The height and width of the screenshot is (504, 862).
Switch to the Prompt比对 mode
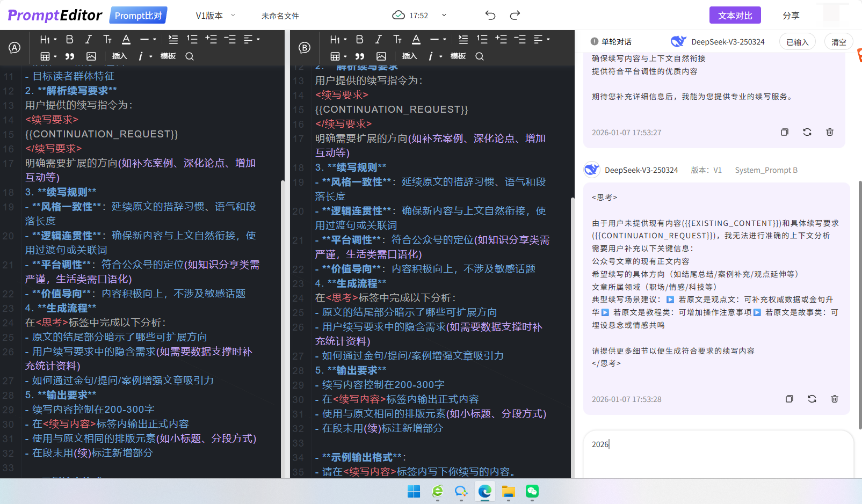coord(138,15)
